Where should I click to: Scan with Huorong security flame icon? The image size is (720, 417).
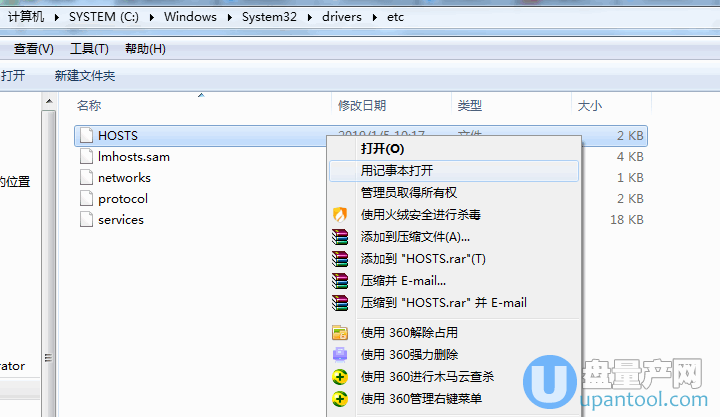click(340, 214)
